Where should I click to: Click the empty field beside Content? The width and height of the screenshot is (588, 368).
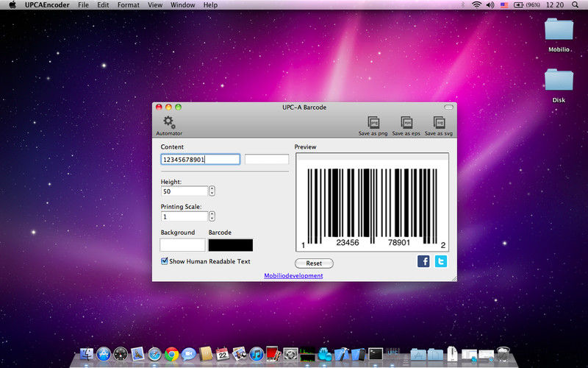pos(267,159)
